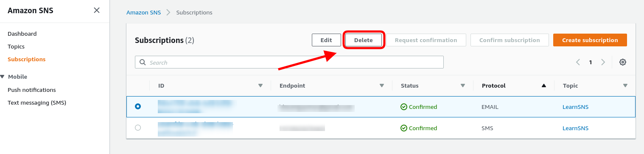This screenshot has height=154, width=644.
Task: Go to the previous page with the arrow
Action: (x=578, y=62)
